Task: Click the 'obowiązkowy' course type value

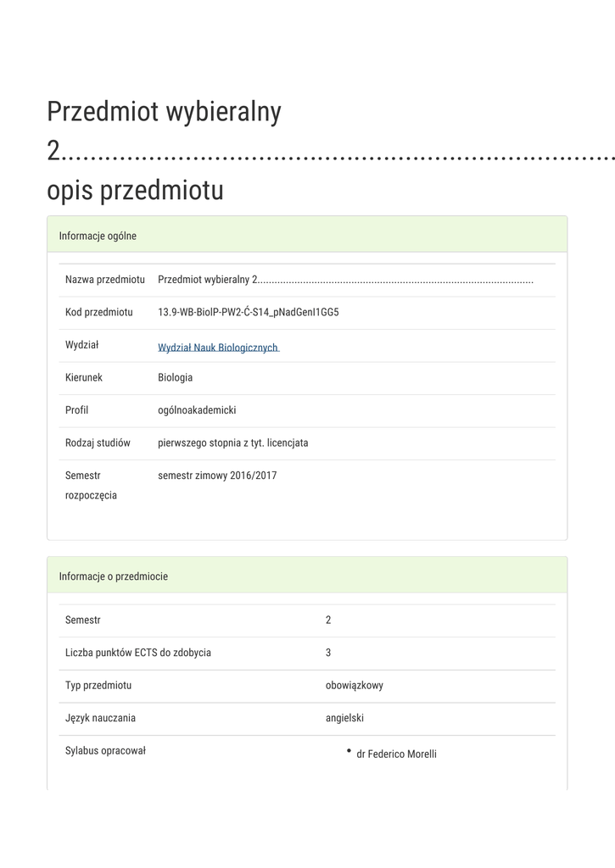Action: (x=354, y=685)
